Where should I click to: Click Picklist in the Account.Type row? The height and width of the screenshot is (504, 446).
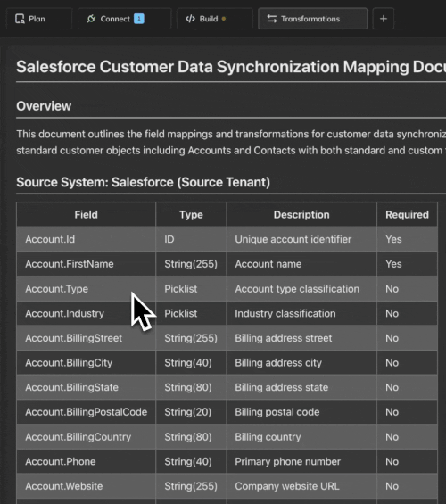point(191,289)
